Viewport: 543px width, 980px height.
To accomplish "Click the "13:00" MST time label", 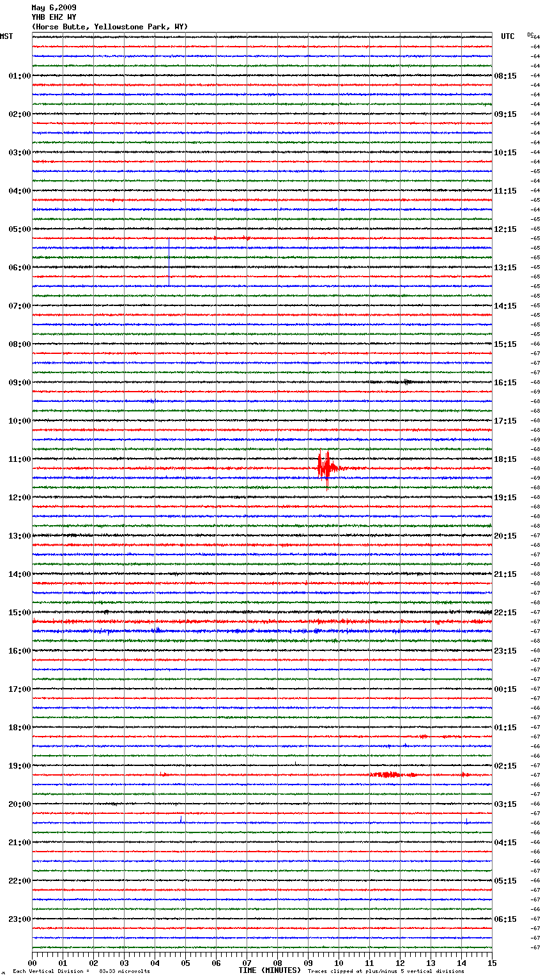I will (x=20, y=536).
